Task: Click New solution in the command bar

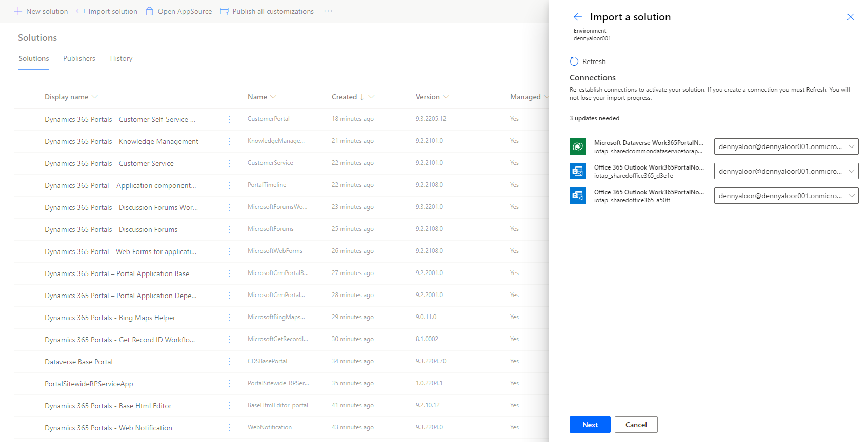Action: pyautogui.click(x=41, y=11)
